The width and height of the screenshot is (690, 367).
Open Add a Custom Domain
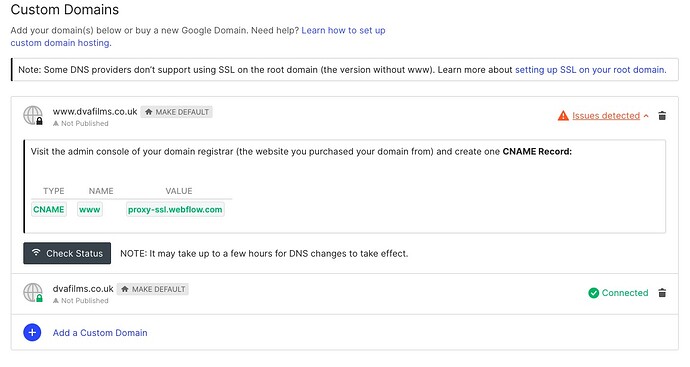point(100,333)
